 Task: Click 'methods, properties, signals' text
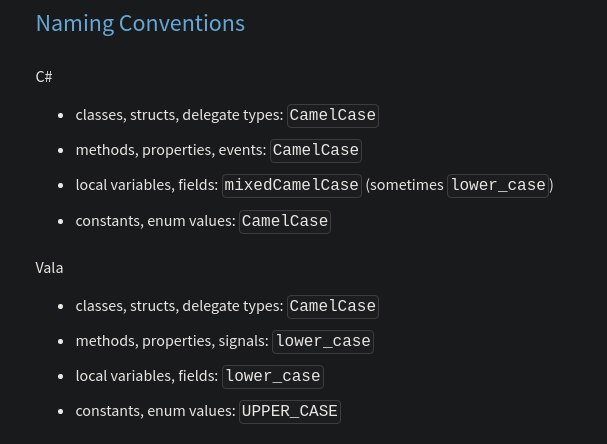tap(172, 341)
